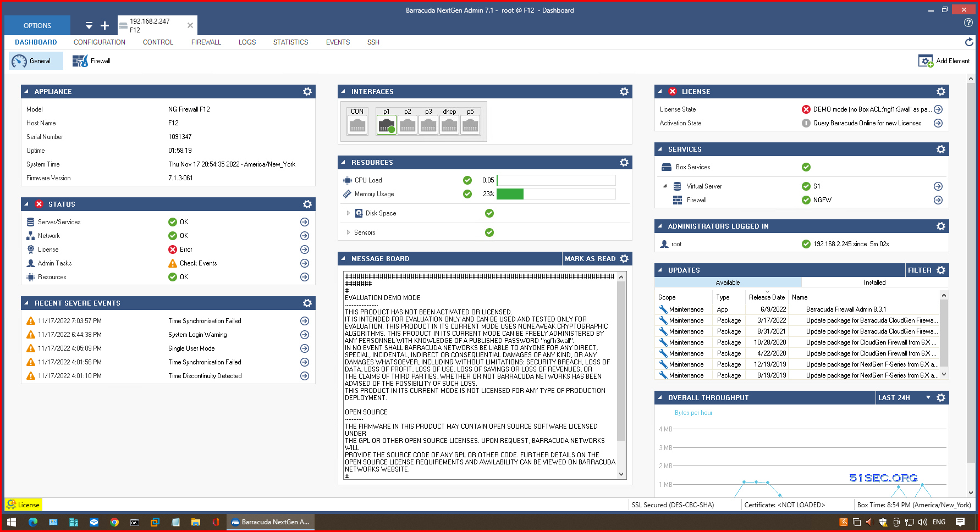Viewport: 980px width, 532px height.
Task: Open Virtual Server S1 details arrow
Action: pyautogui.click(x=938, y=186)
